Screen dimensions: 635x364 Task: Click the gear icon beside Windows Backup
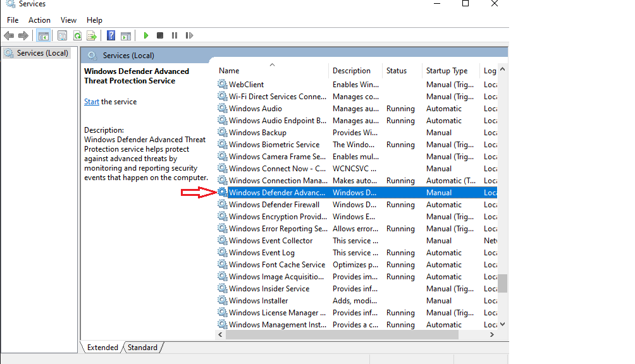(223, 132)
